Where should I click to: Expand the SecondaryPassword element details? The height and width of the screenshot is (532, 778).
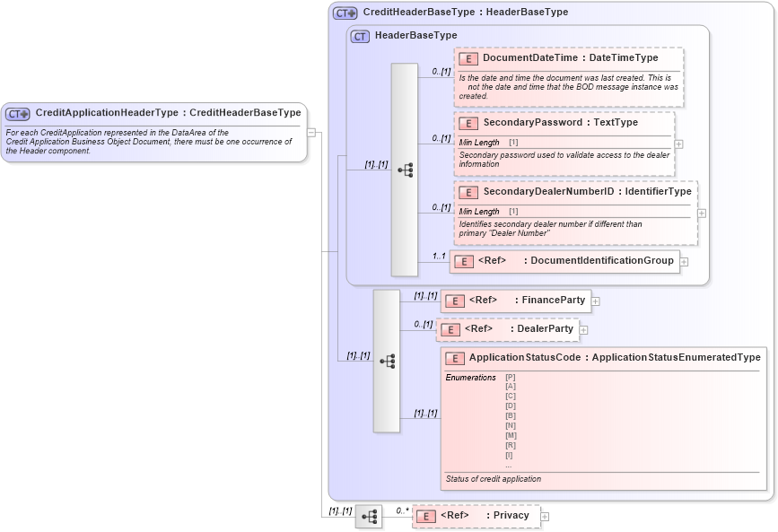[x=679, y=143]
